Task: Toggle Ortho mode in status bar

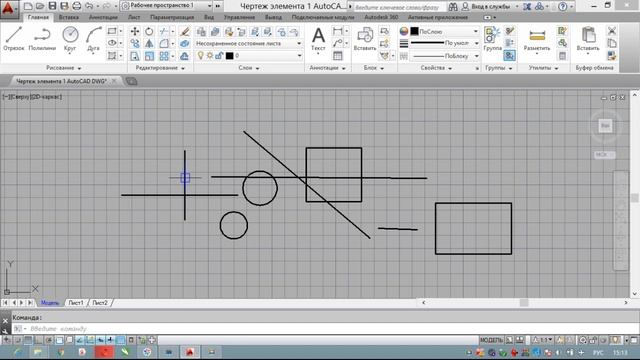Action: click(x=38, y=340)
